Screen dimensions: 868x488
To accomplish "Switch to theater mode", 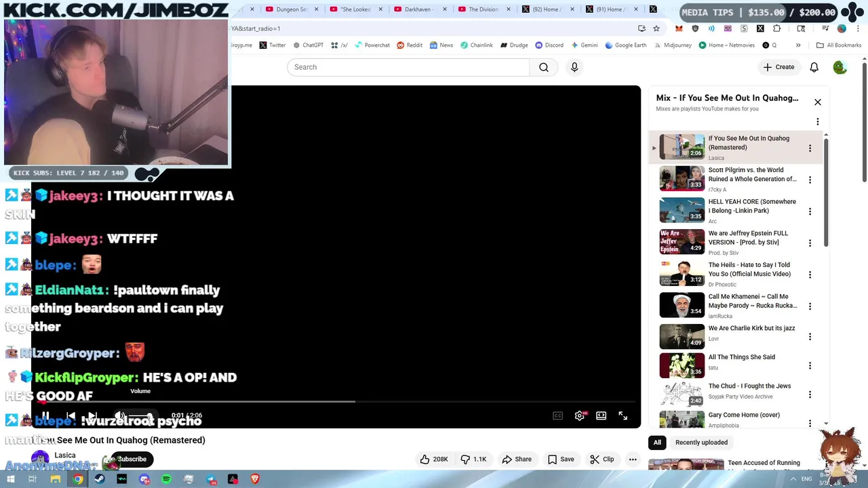I will [x=601, y=415].
